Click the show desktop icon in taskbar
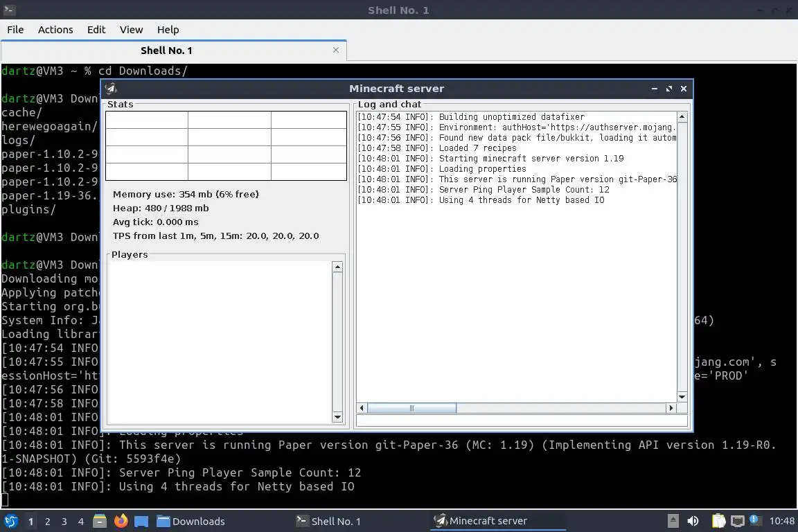 click(141, 521)
